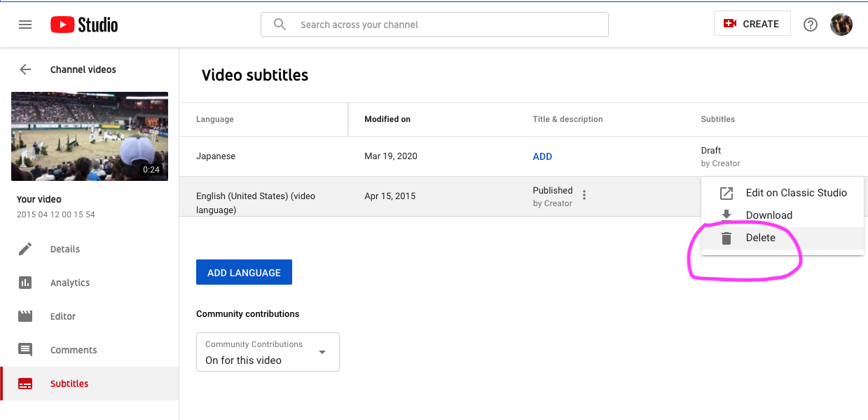Image resolution: width=868 pixels, height=420 pixels.
Task: Open the Editor clapperboard icon
Action: tap(25, 316)
